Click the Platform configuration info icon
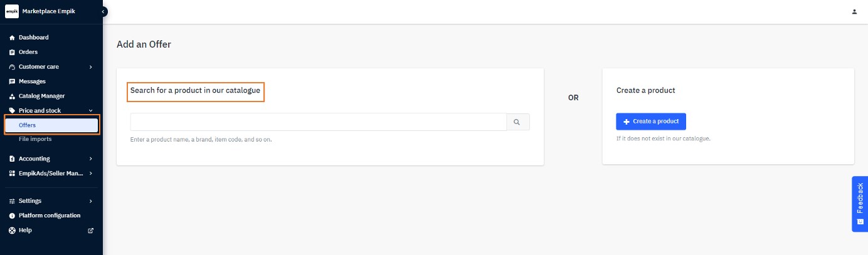The image size is (868, 255). click(x=12, y=216)
